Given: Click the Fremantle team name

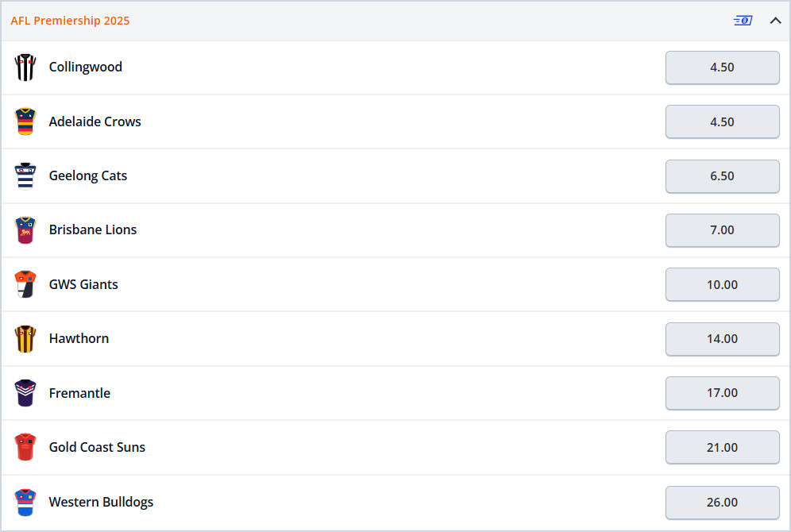Looking at the screenshot, I should 79,393.
